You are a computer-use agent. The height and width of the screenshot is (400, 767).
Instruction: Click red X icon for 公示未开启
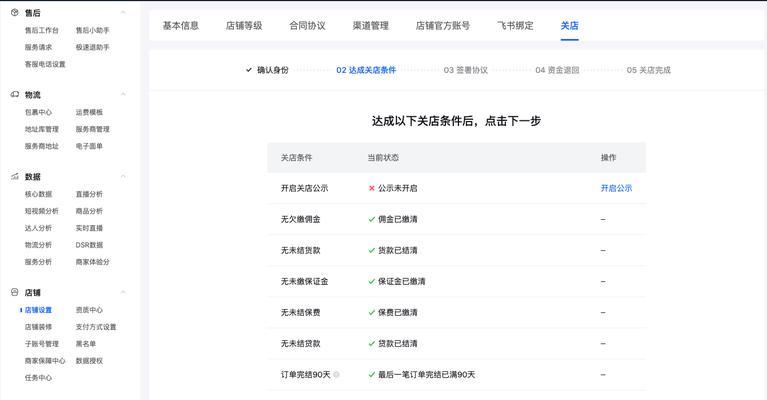tap(371, 188)
